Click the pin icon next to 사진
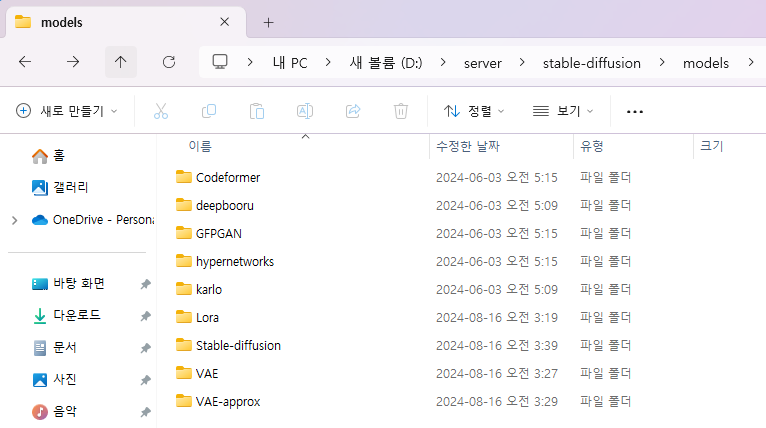766x428 pixels. pos(146,380)
